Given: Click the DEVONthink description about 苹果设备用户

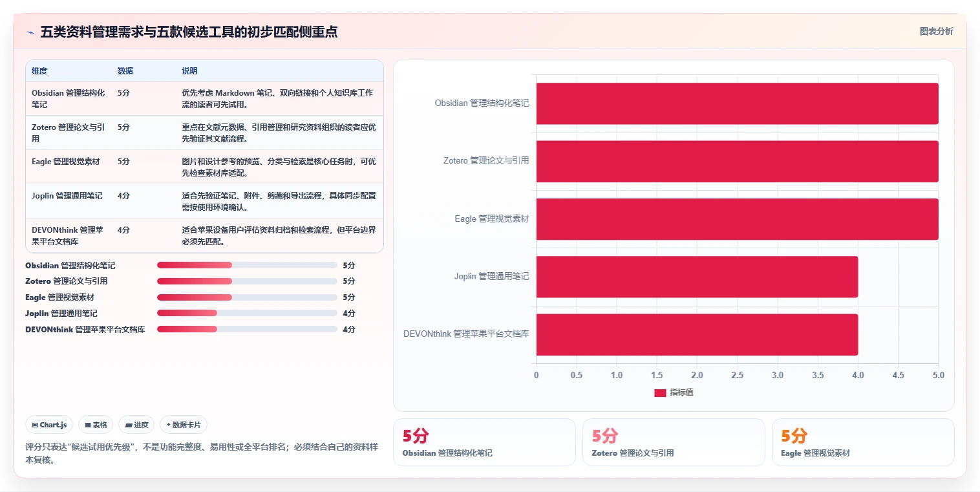Looking at the screenshot, I should (279, 235).
